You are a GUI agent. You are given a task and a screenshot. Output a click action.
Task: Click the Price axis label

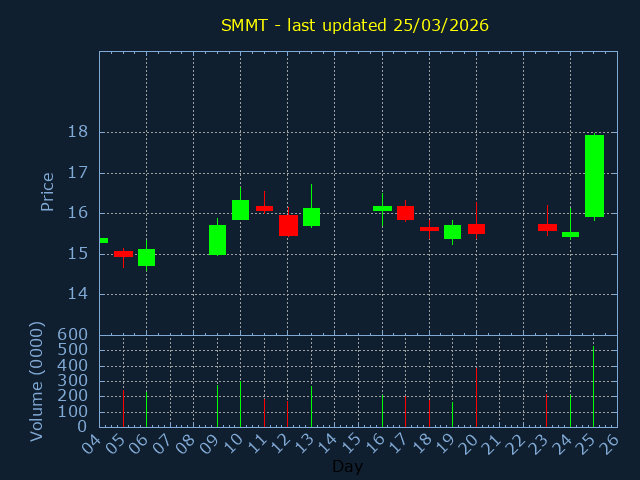(x=47, y=192)
